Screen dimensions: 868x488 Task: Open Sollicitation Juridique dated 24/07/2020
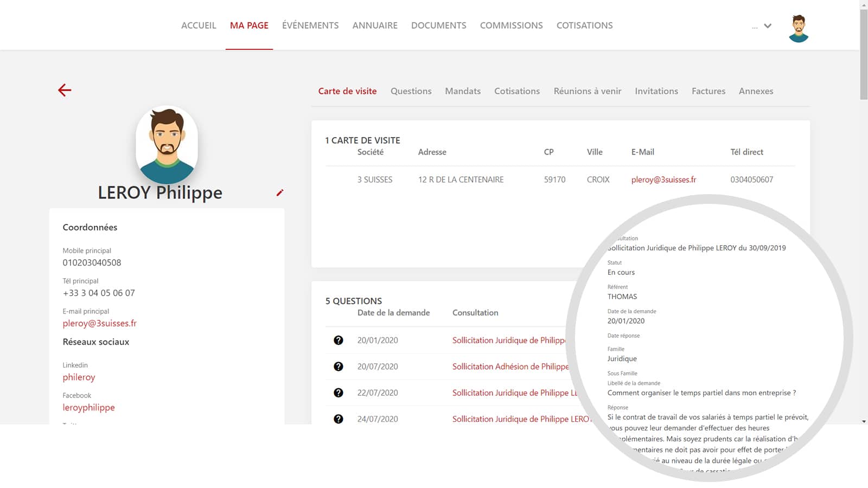(x=521, y=419)
